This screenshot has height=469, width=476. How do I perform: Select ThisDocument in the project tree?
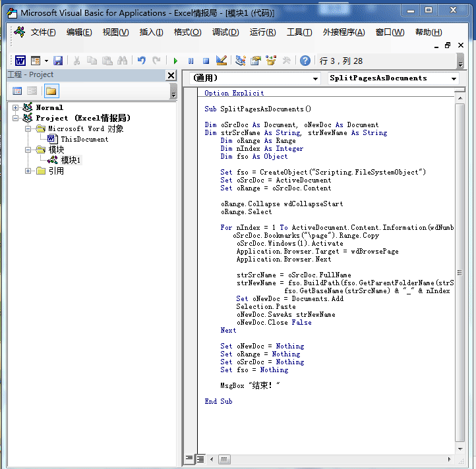tap(84, 139)
